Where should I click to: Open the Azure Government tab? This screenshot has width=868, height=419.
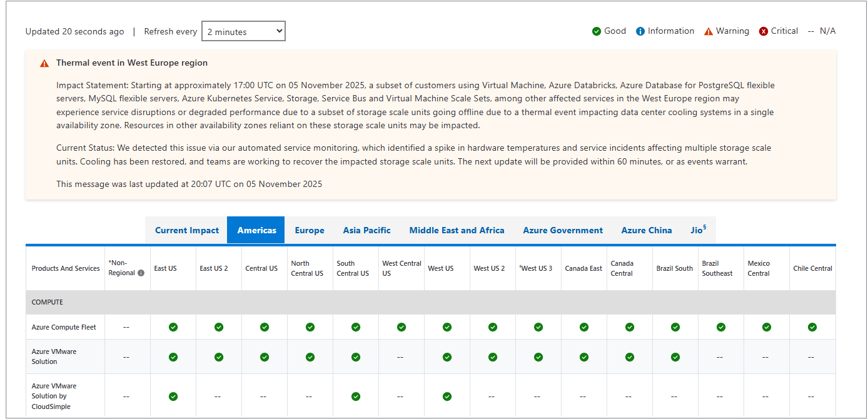click(563, 230)
